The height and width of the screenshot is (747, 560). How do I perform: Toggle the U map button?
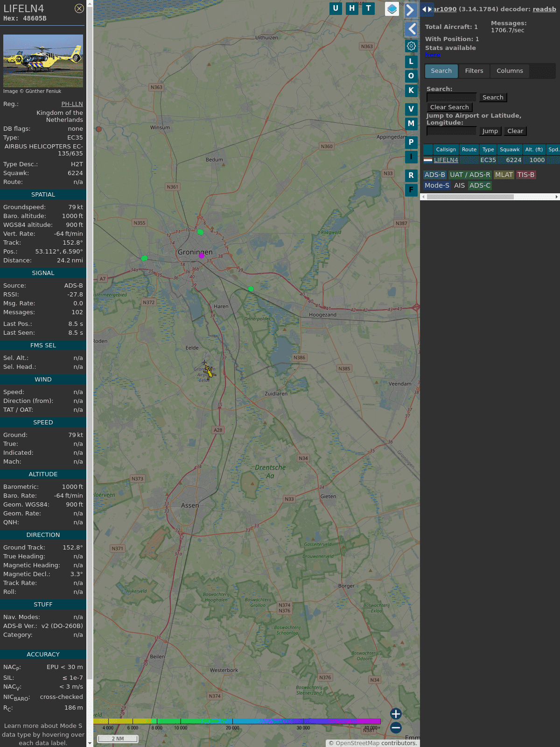click(336, 8)
